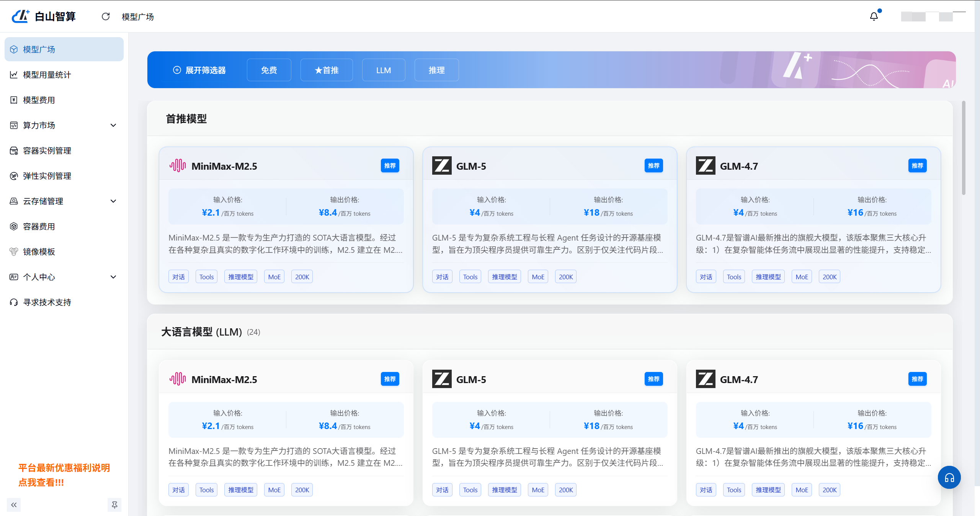Open 寻求技术支持 from the sidebar
This screenshot has width=980, height=516.
coord(64,302)
